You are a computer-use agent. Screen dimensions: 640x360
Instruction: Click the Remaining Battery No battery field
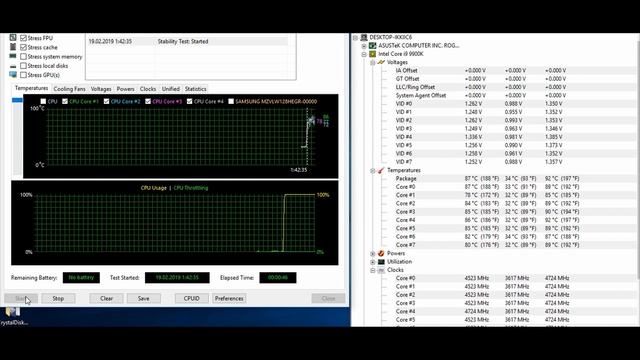pyautogui.click(x=81, y=278)
